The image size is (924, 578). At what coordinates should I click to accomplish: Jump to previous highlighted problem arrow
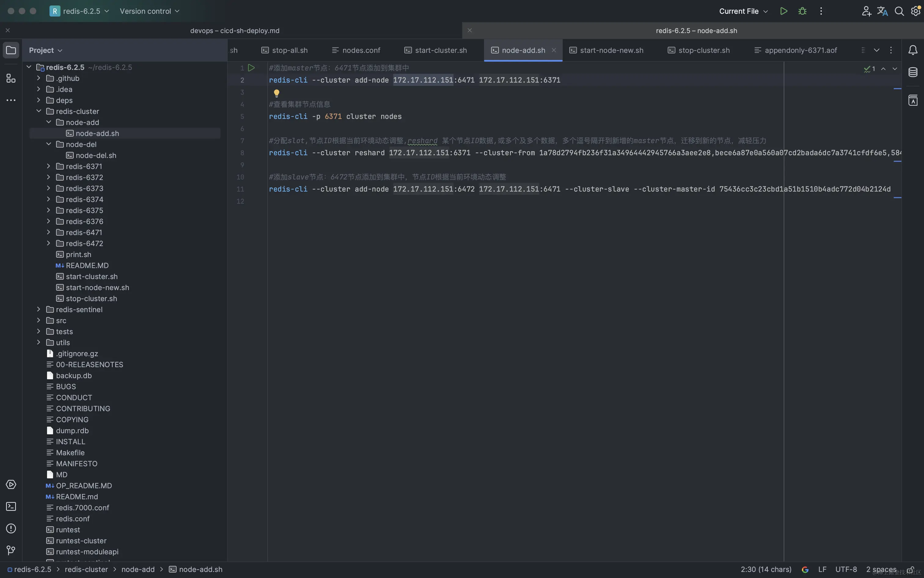pyautogui.click(x=883, y=69)
